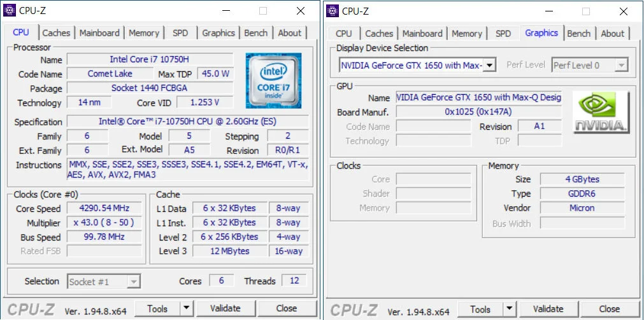Click the NVIDIA logo image
The height and width of the screenshot is (320, 644).
tap(600, 112)
